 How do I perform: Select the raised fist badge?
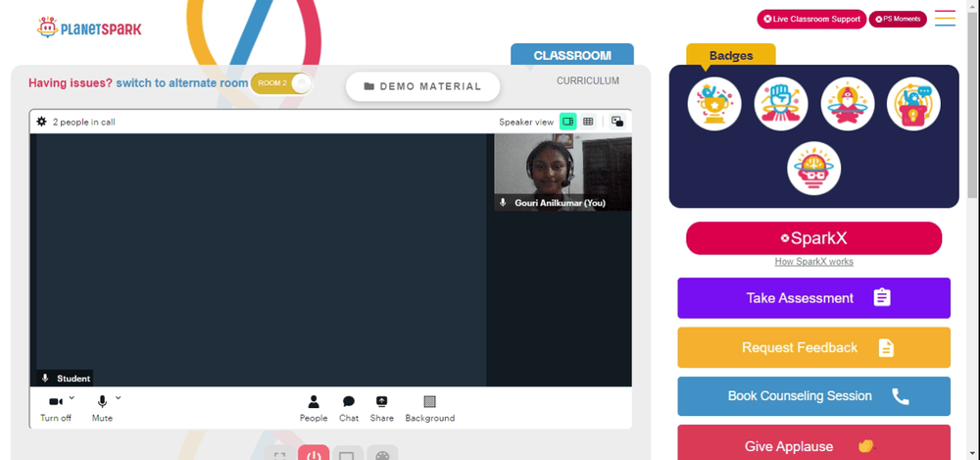pos(781,104)
